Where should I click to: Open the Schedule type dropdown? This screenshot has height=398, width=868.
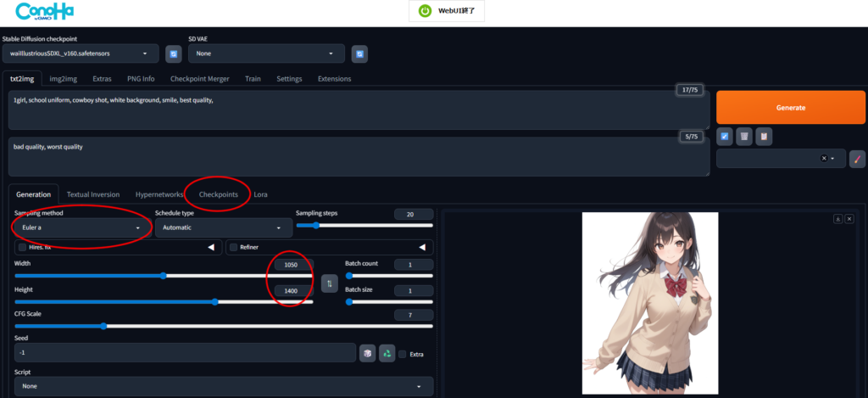point(223,227)
